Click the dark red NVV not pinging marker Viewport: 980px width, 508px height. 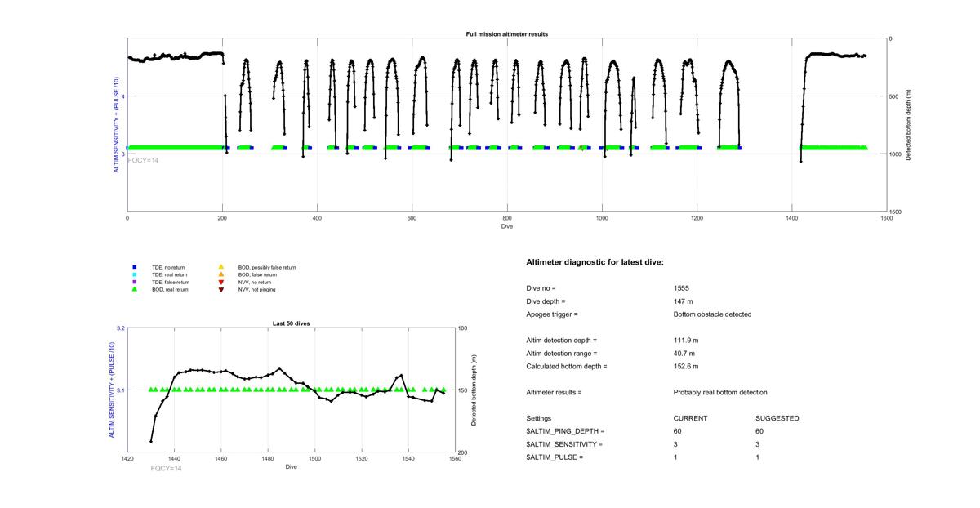pos(220,289)
